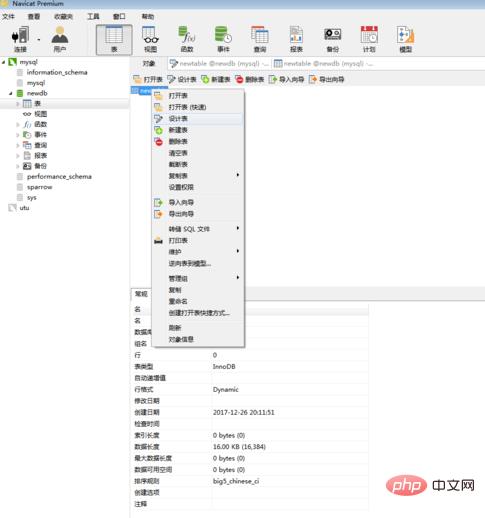Select the 常规 tab in info panel
This screenshot has width=485, height=518.
(141, 294)
